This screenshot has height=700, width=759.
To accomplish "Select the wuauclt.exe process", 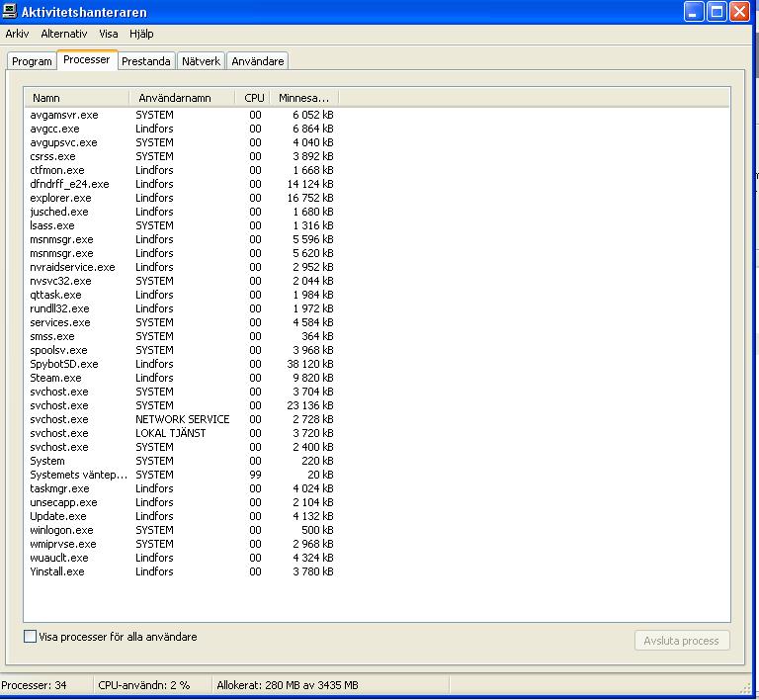I will (x=182, y=558).
